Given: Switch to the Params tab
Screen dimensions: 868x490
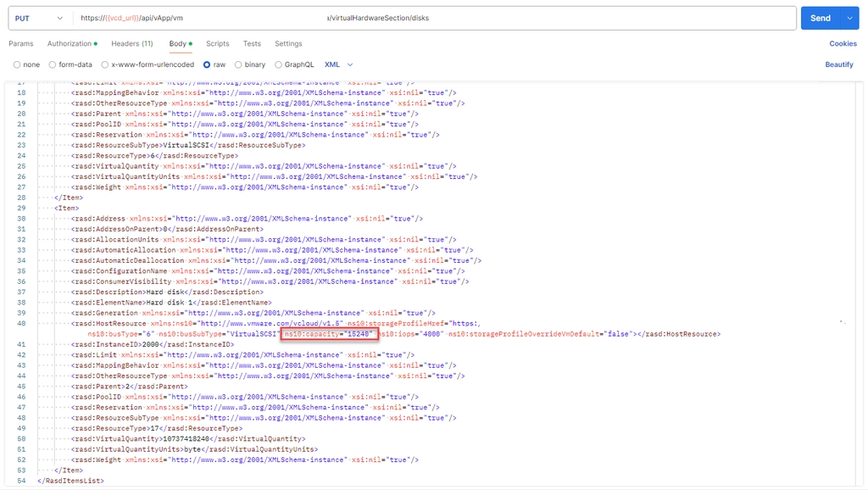Looking at the screenshot, I should click(21, 43).
